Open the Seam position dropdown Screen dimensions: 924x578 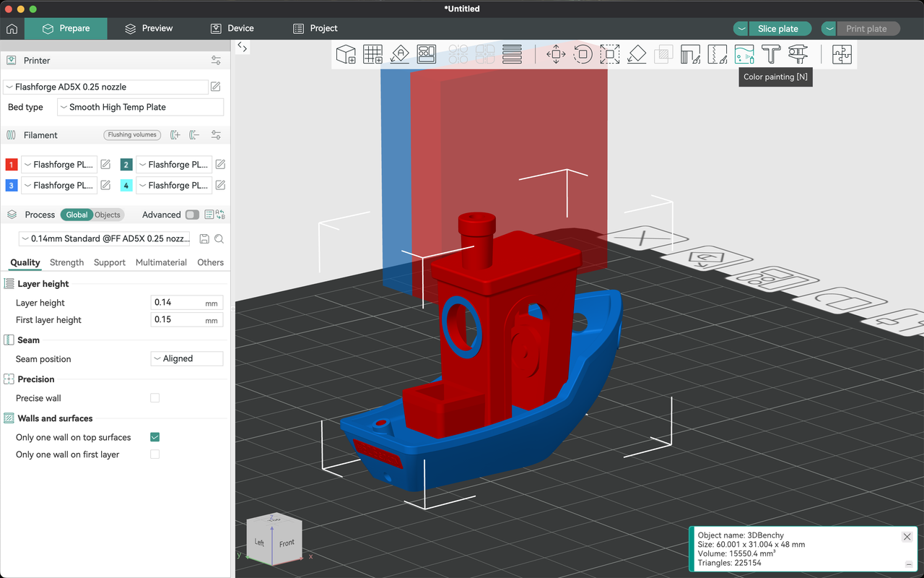click(x=187, y=358)
